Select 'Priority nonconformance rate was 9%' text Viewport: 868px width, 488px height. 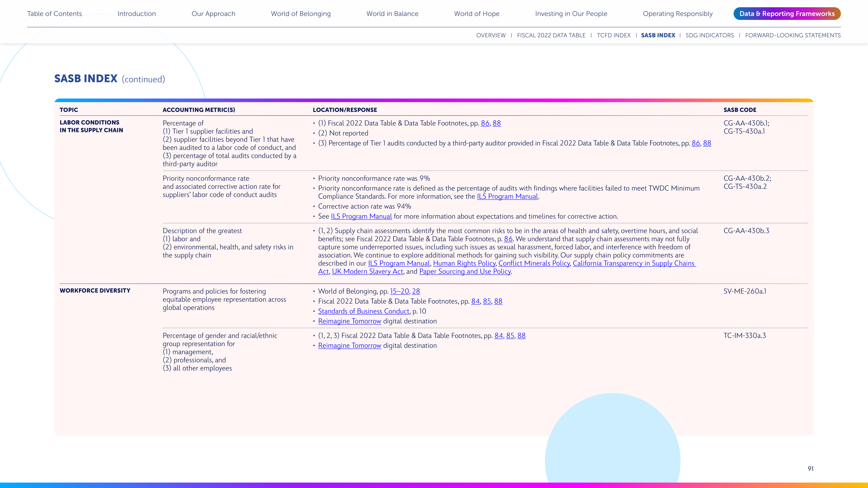(374, 178)
